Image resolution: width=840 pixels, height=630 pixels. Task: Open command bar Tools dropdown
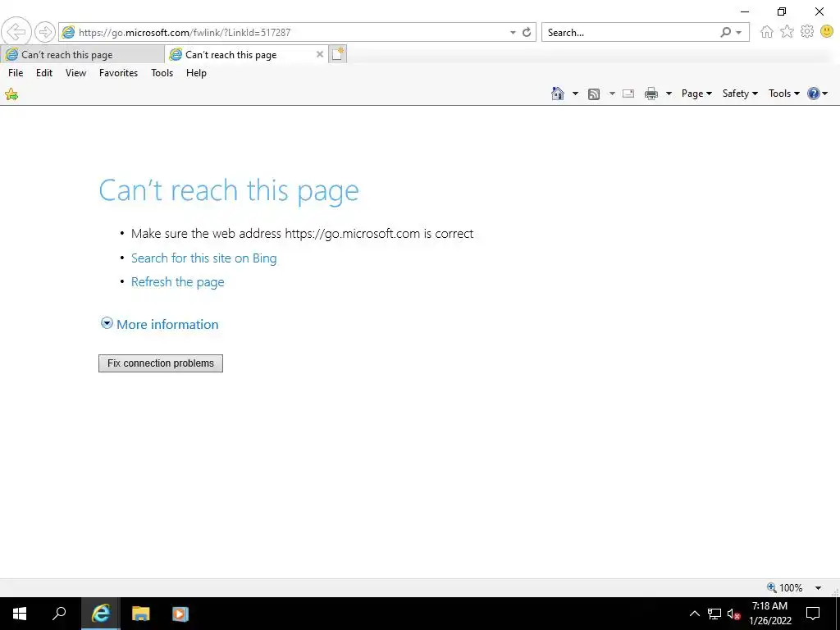pos(783,94)
